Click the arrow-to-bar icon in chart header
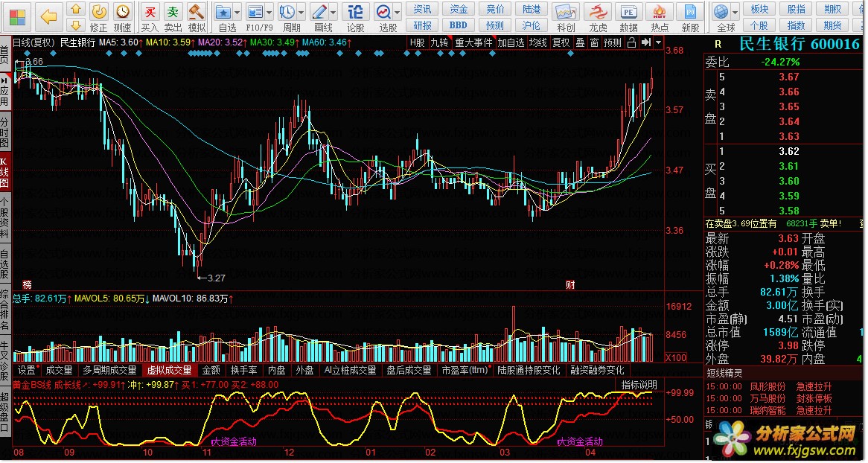Image resolution: width=868 pixels, height=463 pixels. coord(645,42)
